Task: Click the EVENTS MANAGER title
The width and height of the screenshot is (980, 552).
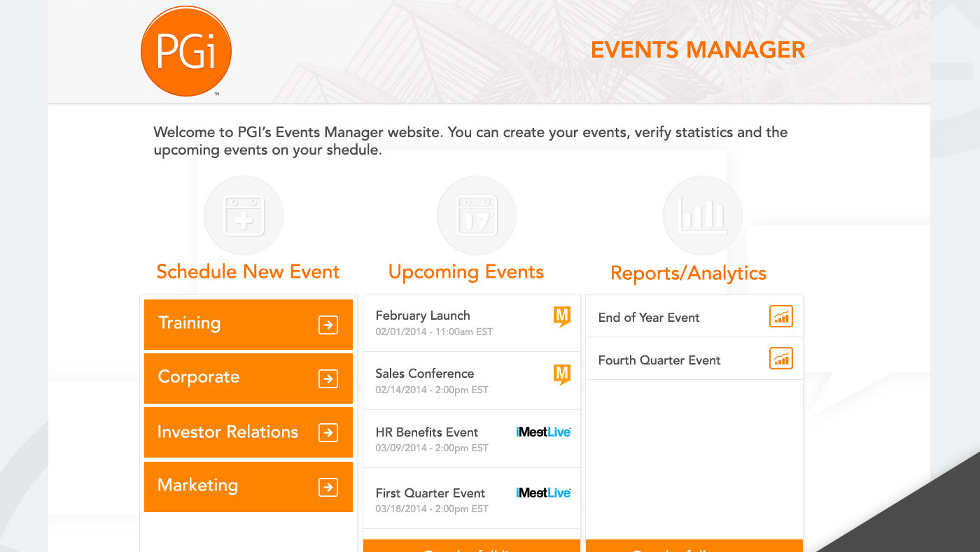Action: [x=698, y=50]
